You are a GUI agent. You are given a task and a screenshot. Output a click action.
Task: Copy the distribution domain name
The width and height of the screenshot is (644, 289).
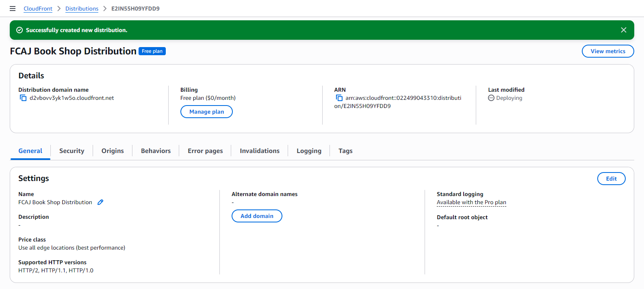coord(23,98)
